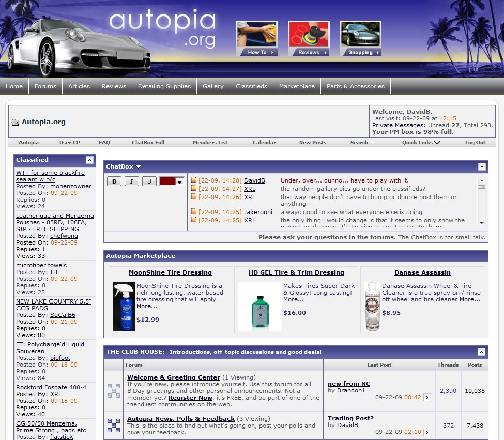Click the message icon beside XRL 14:25
Image resolution: width=504 pixels, height=440 pixels.
tap(194, 220)
